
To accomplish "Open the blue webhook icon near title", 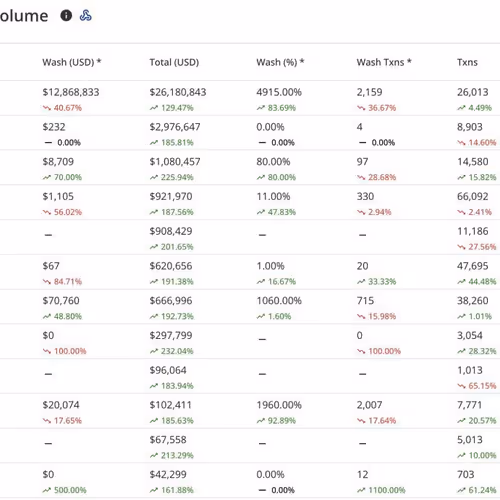I will point(86,15).
